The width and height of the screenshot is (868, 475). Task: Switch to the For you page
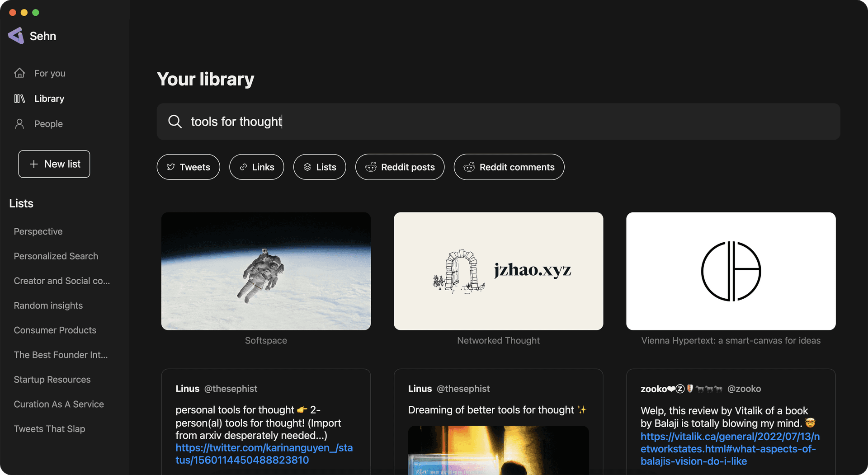[x=50, y=73]
